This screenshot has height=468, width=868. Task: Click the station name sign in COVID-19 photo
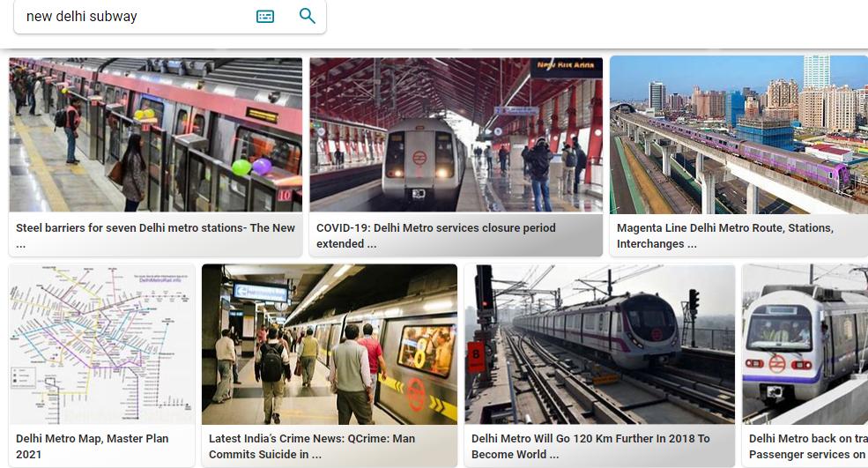[x=566, y=66]
